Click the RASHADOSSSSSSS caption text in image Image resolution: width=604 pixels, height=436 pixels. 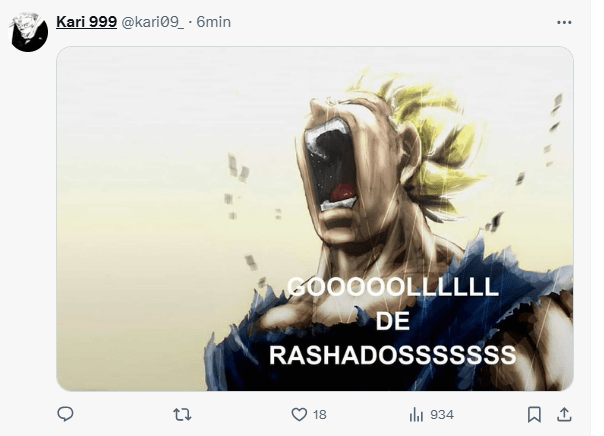[392, 355]
